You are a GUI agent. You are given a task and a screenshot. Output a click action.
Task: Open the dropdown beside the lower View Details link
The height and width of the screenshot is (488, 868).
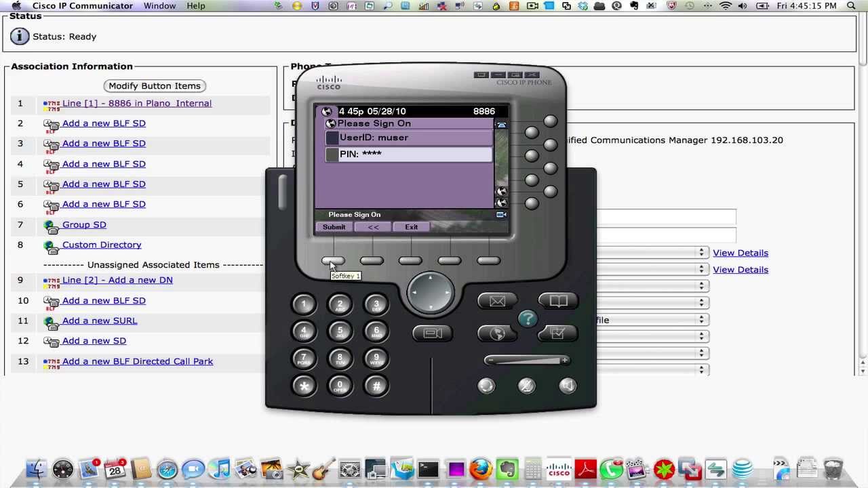click(x=652, y=270)
